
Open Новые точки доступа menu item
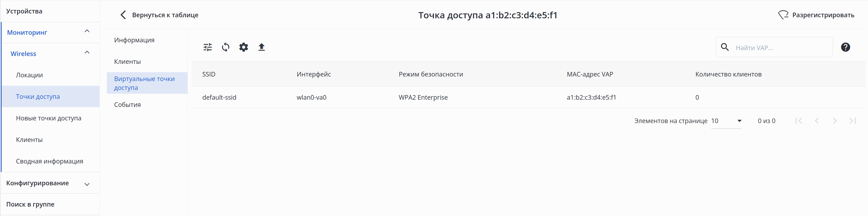click(x=49, y=118)
